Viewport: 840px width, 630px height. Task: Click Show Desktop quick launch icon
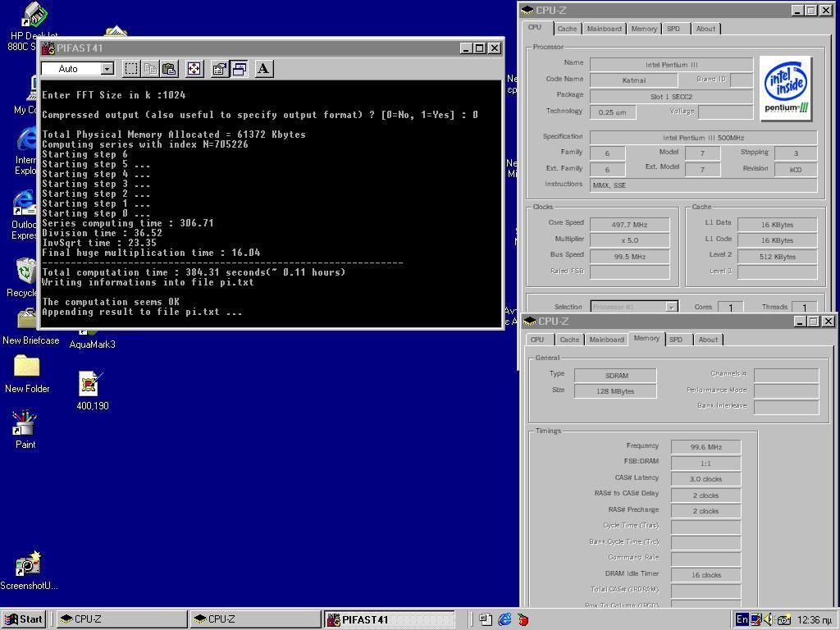485,619
